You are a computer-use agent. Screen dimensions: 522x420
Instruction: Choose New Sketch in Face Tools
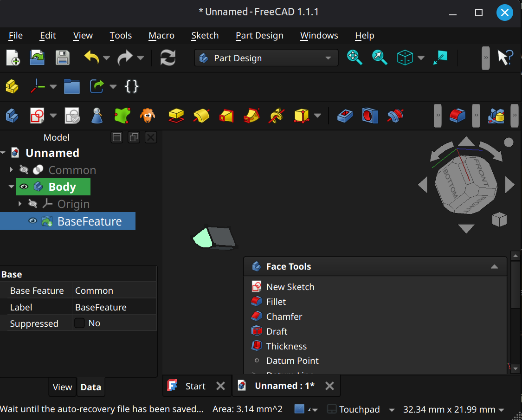click(290, 287)
